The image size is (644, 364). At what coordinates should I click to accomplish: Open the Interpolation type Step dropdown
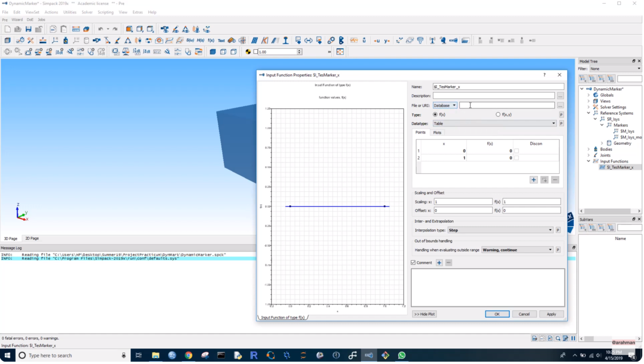pyautogui.click(x=500, y=230)
